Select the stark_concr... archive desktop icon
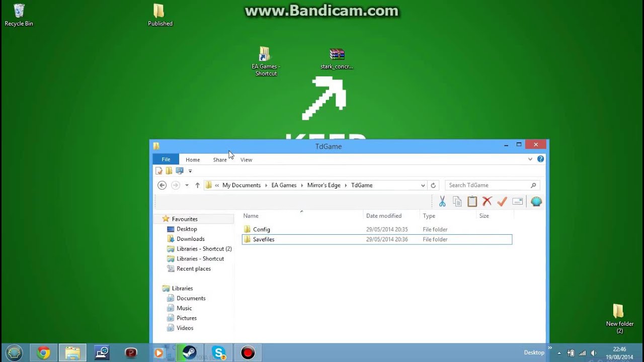 tap(337, 59)
